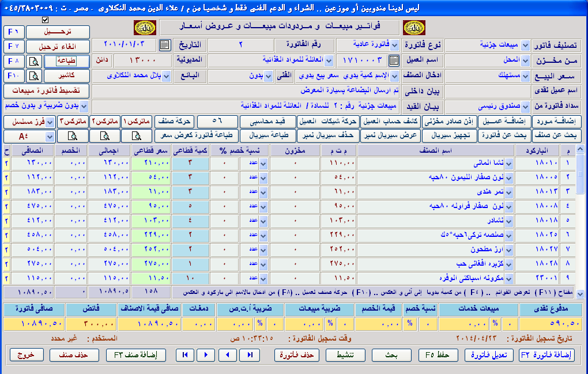Expand the البائع seller dropdown
Viewport: 588px width, 374px height.
167,75
